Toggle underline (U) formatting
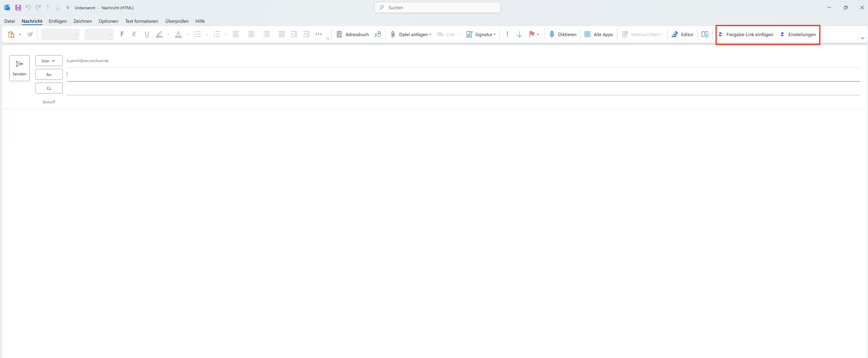 point(147,34)
